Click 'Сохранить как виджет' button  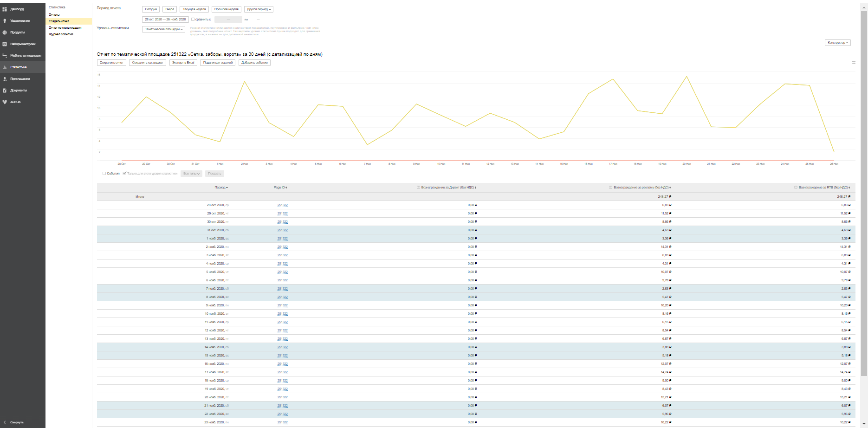pos(148,63)
